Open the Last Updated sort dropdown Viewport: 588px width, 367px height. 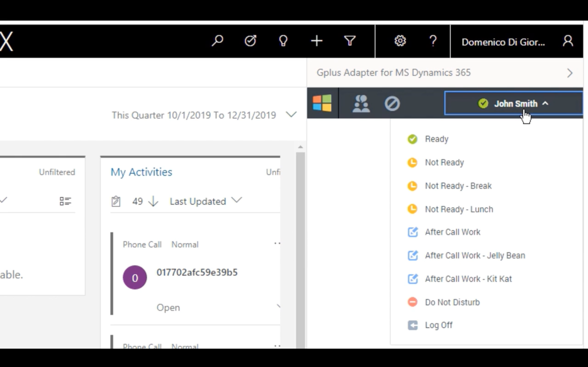[206, 201]
